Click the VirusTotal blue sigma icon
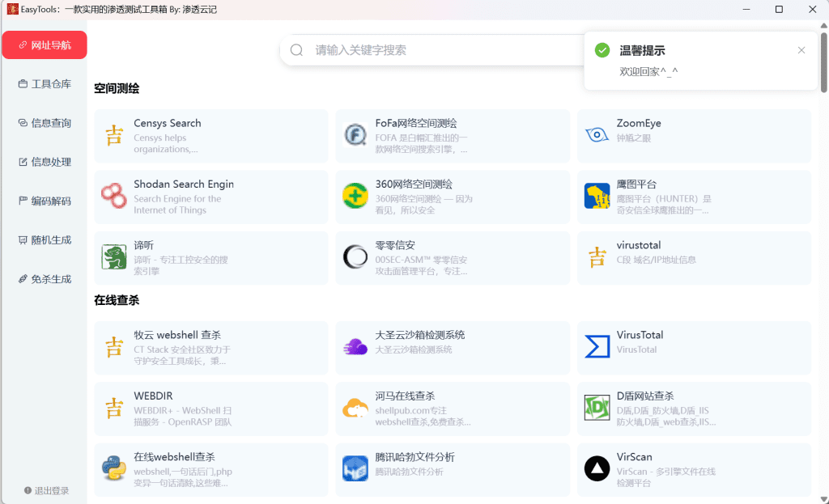This screenshot has width=829, height=504. point(597,347)
